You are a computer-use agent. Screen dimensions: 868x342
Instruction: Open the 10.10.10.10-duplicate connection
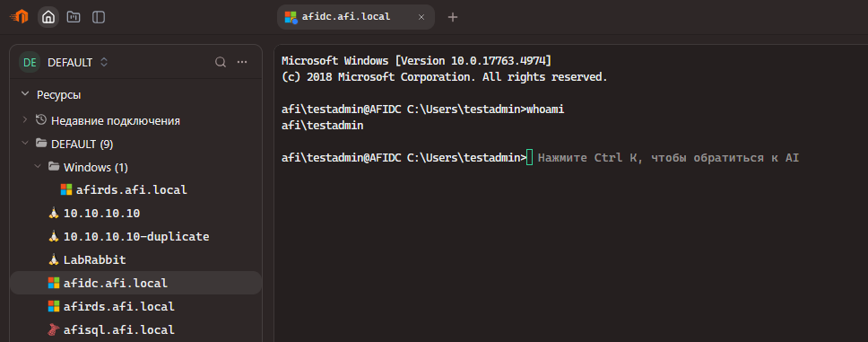[135, 237]
